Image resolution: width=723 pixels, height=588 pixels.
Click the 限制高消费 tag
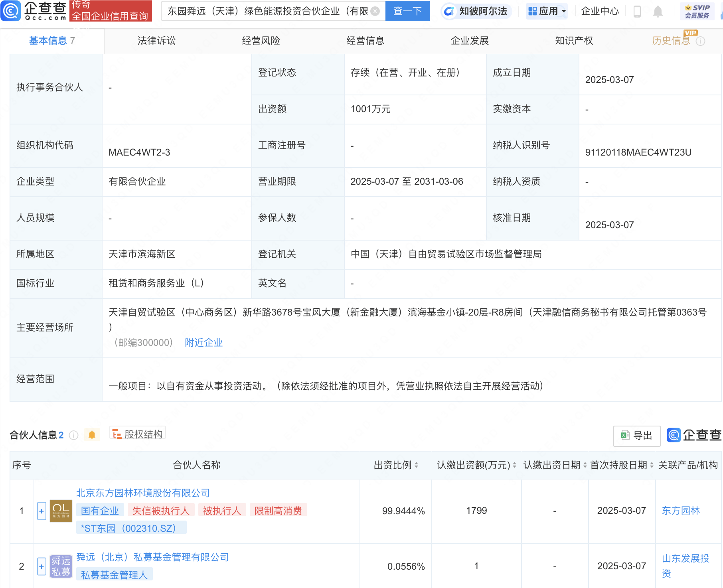click(278, 511)
